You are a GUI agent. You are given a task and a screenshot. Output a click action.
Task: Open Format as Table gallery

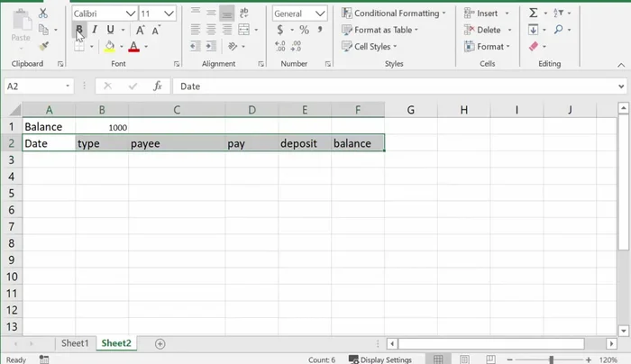[x=380, y=30]
